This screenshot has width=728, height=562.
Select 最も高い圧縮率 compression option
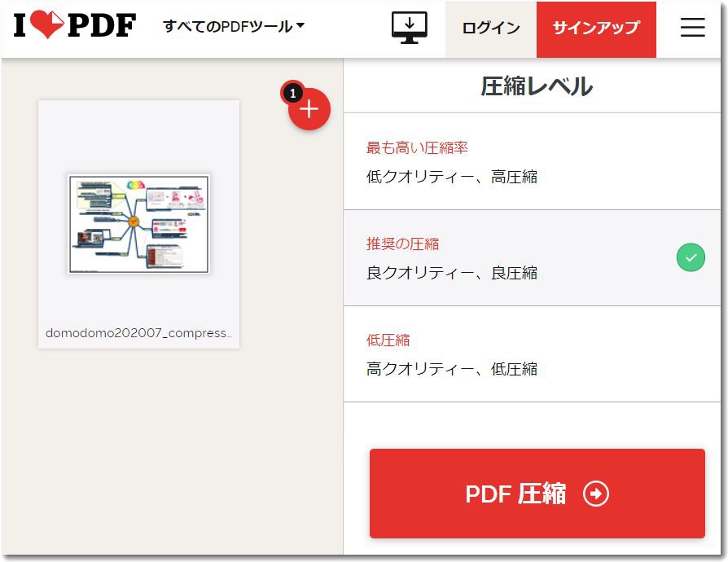pos(532,161)
